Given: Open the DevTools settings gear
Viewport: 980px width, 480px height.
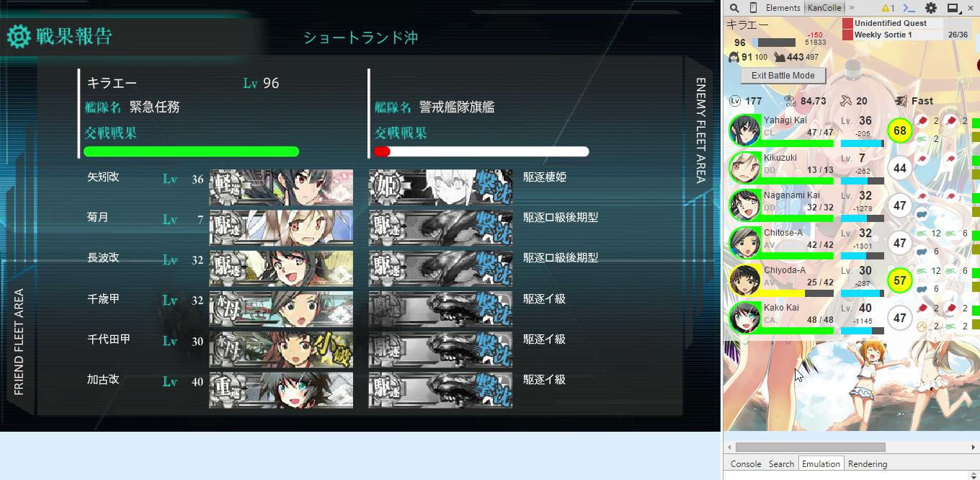Looking at the screenshot, I should pos(931,8).
